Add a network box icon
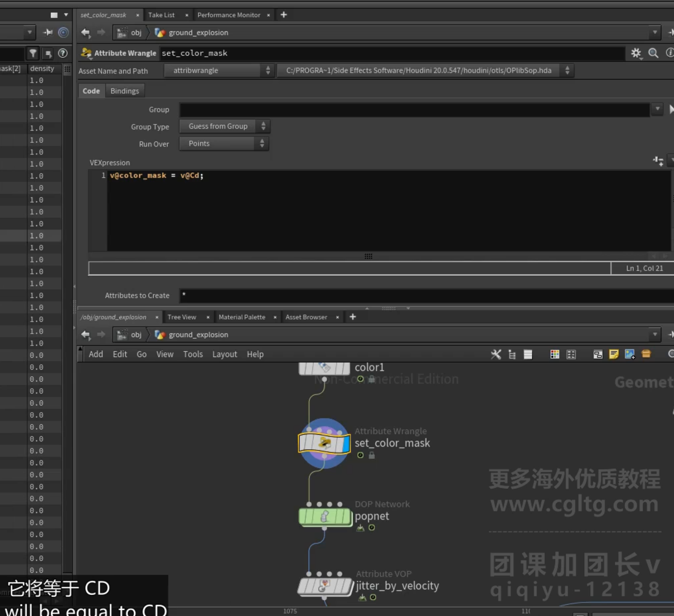Screen dimensions: 674x616 tap(598, 354)
